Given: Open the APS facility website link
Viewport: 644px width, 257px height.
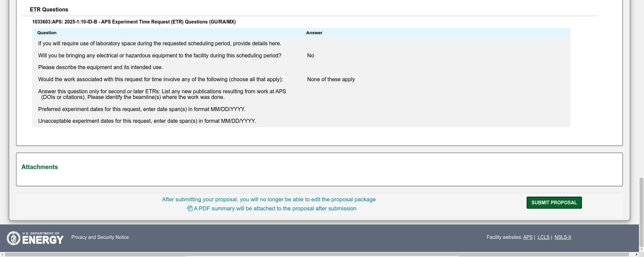Looking at the screenshot, I should [x=528, y=237].
